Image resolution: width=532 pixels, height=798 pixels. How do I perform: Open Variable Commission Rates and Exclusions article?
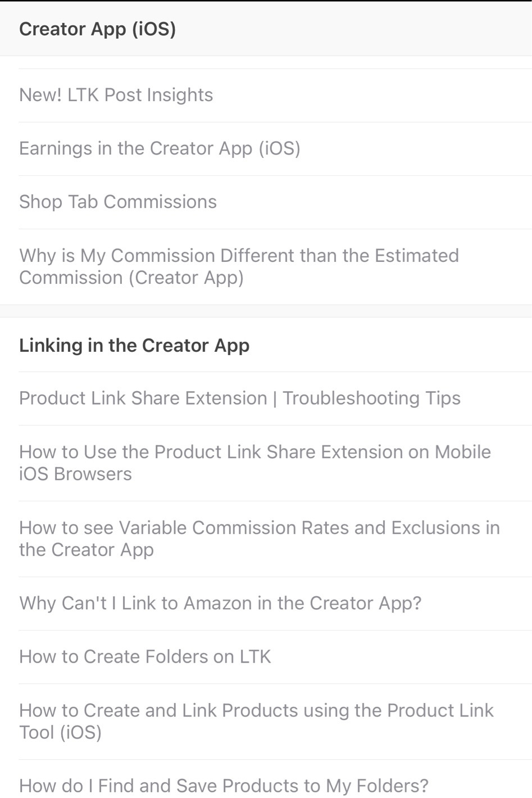pos(259,538)
